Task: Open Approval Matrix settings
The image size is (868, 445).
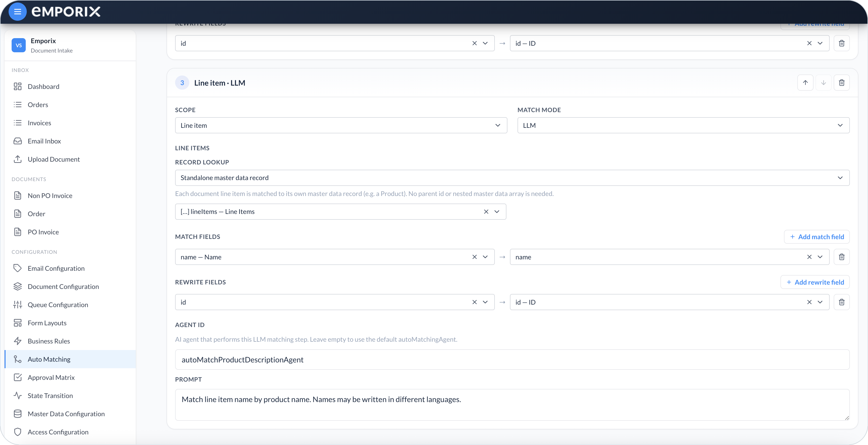Action: (70, 378)
